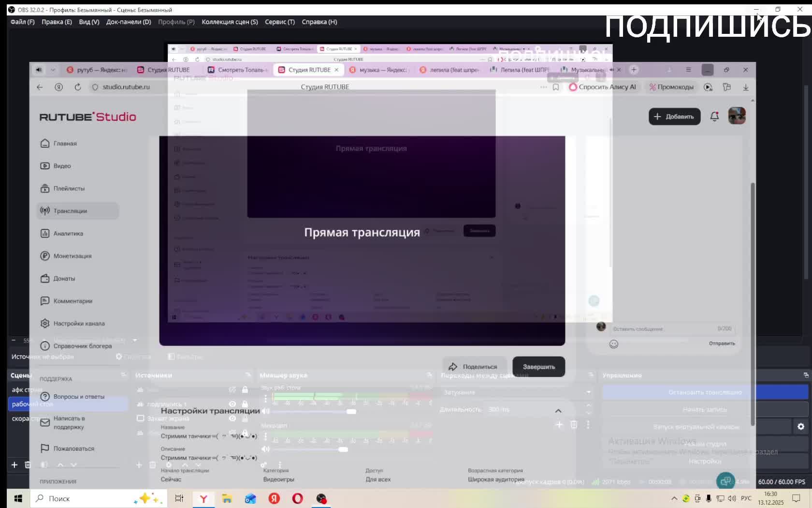This screenshot has width=812, height=508.
Task: Open OBS settings via the gear icon
Action: 801,426
